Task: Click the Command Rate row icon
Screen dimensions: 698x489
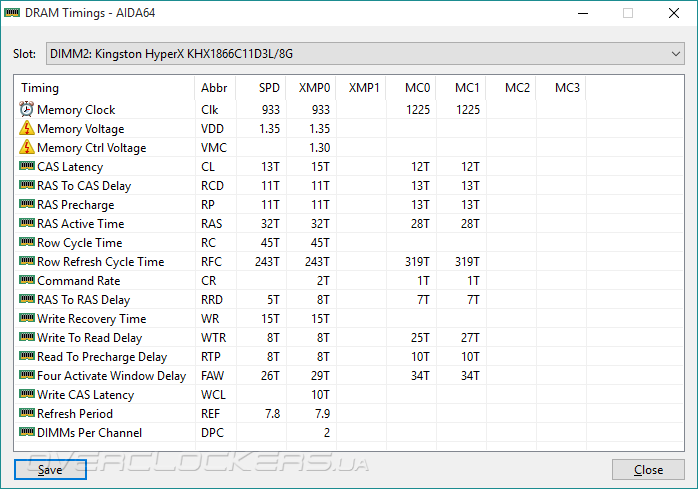Action: tap(26, 281)
